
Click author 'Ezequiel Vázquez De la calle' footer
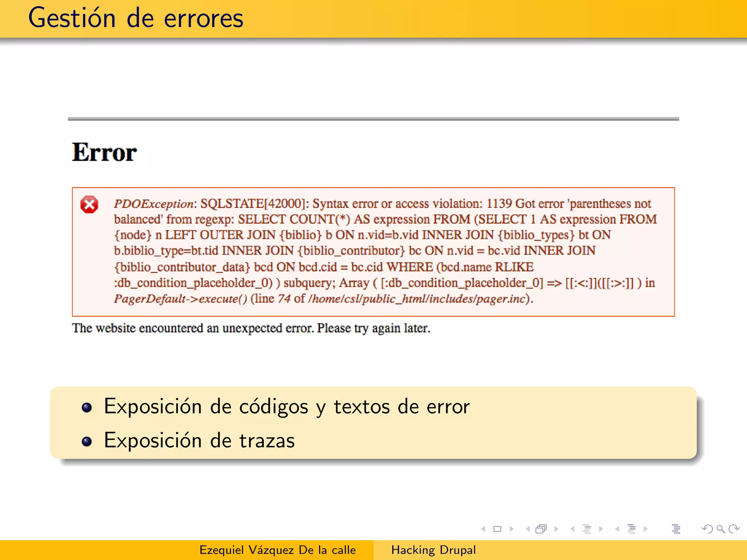click(278, 550)
